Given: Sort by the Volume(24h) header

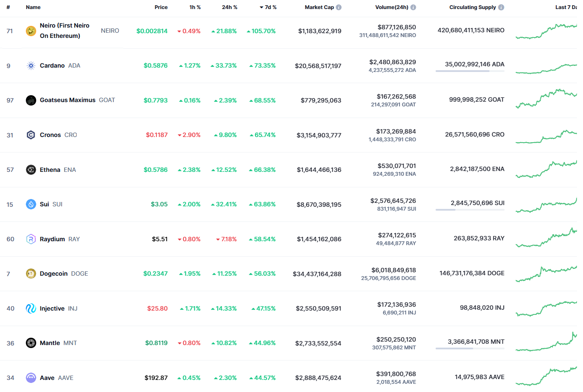Looking at the screenshot, I should pos(392,7).
